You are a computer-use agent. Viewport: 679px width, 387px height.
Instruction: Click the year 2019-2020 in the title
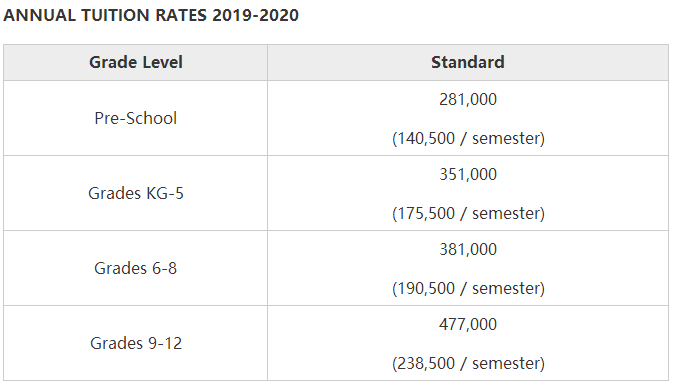click(x=255, y=15)
